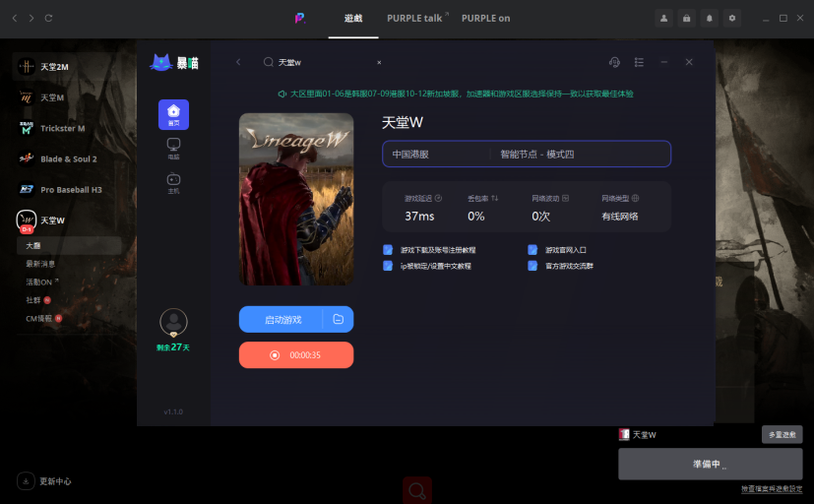Viewport: 814px width, 504px height.
Task: Click the v1.1.0 version label
Action: pos(173,412)
